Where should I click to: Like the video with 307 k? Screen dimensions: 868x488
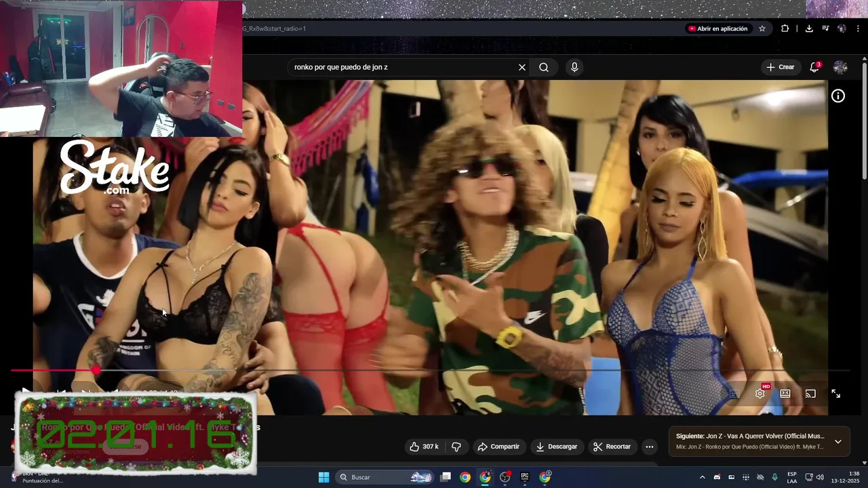point(424,447)
